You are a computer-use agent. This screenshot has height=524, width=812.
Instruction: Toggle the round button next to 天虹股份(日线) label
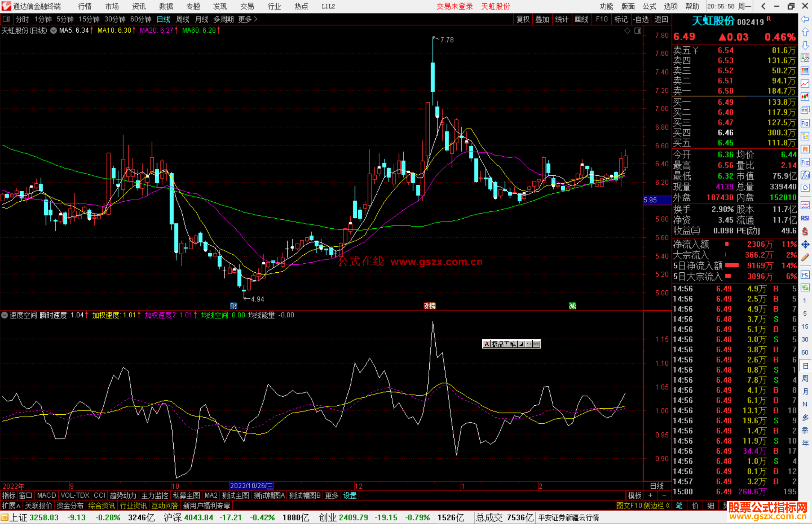(x=53, y=30)
